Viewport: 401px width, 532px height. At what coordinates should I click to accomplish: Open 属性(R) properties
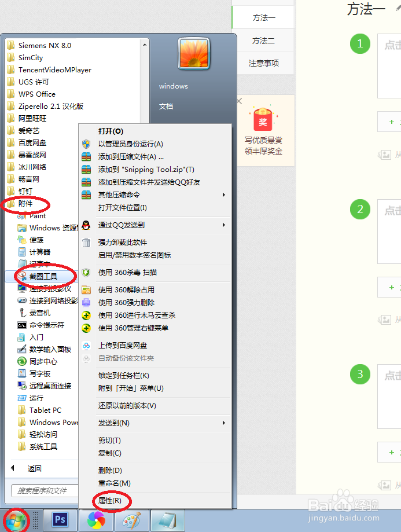click(x=109, y=501)
